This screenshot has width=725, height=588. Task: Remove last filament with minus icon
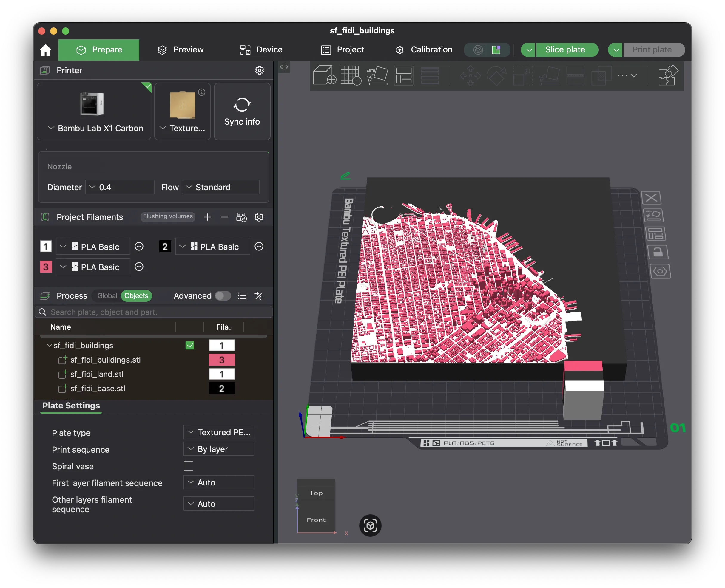coord(224,217)
